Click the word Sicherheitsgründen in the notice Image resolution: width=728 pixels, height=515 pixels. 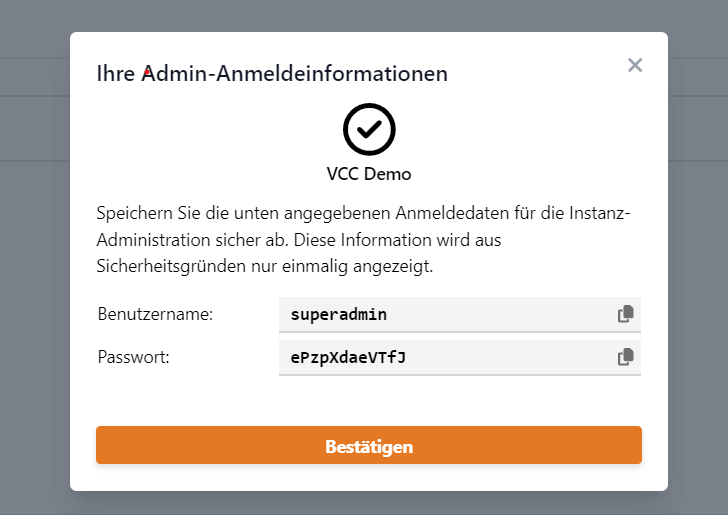167,267
